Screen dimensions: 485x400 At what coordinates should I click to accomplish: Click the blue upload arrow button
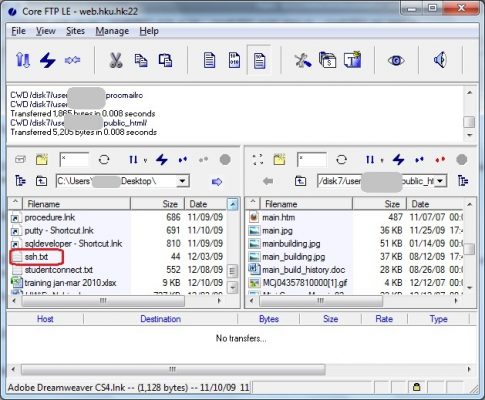coord(217,182)
